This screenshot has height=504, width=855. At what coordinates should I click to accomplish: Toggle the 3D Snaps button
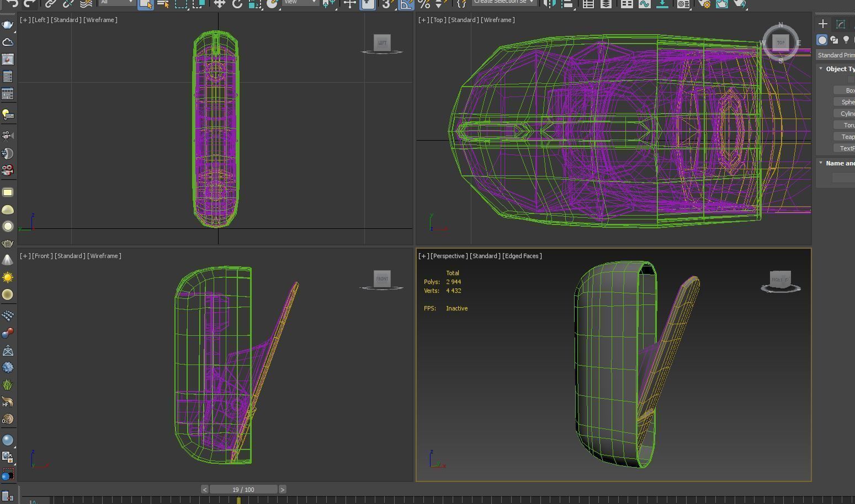coord(388,3)
